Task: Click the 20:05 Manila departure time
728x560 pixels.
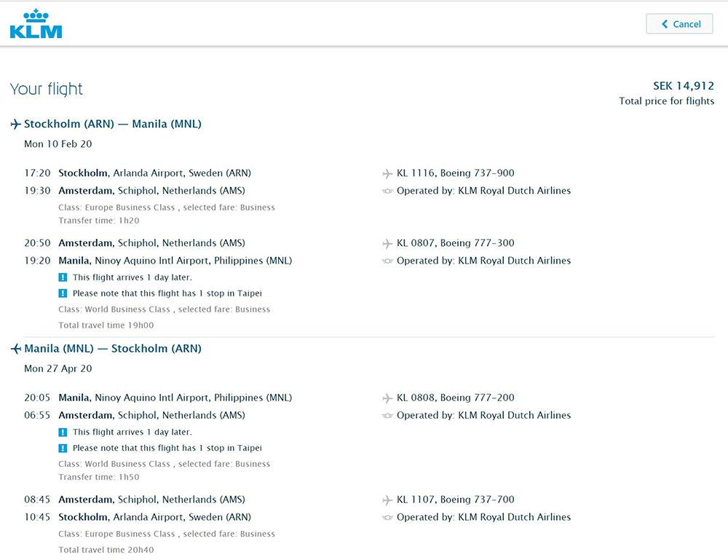Action: [37, 398]
